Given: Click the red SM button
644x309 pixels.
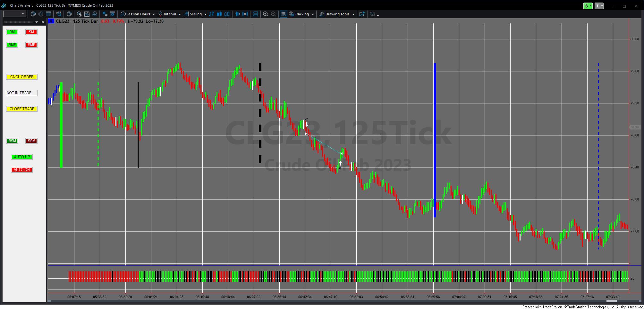Looking at the screenshot, I should 31,32.
